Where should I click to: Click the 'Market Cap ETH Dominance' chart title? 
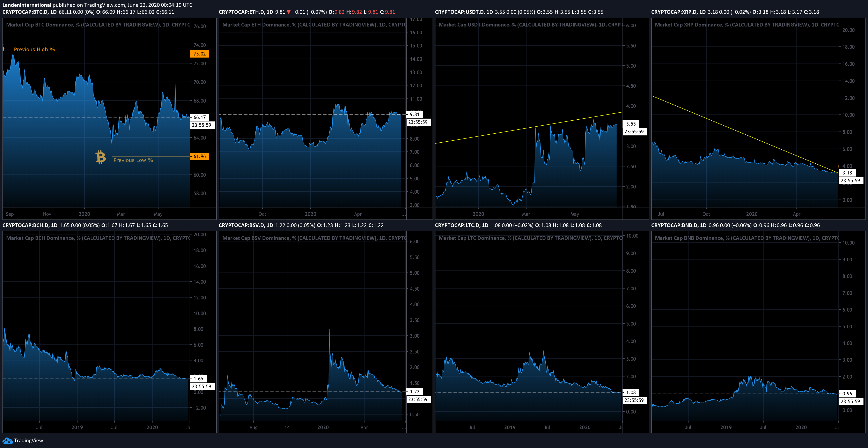(315, 25)
